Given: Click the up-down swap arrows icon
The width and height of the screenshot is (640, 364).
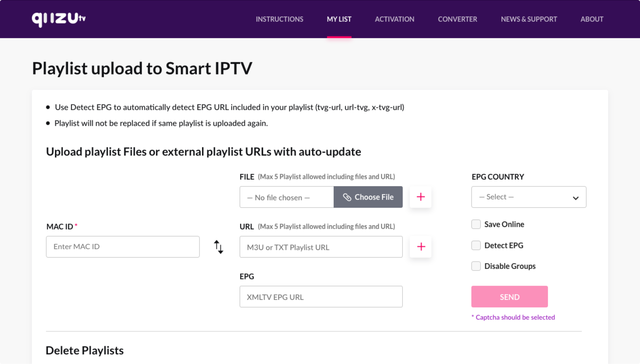Looking at the screenshot, I should (x=218, y=247).
